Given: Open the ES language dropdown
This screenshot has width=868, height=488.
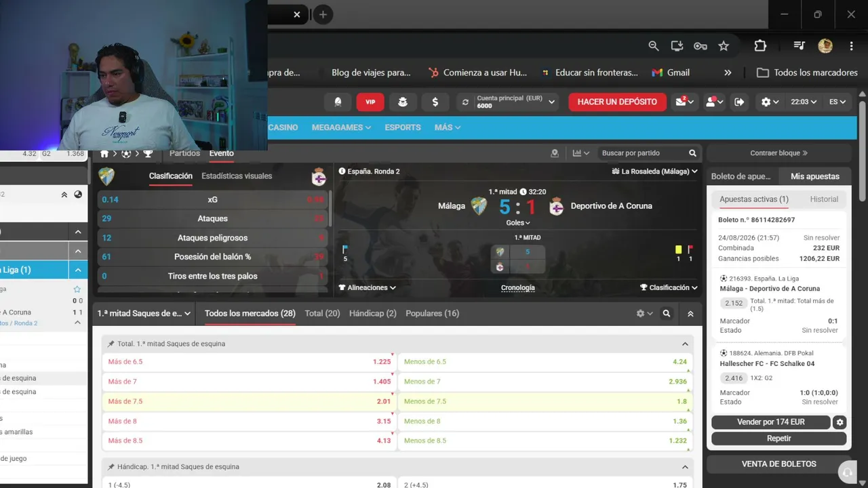Looking at the screenshot, I should [x=837, y=102].
